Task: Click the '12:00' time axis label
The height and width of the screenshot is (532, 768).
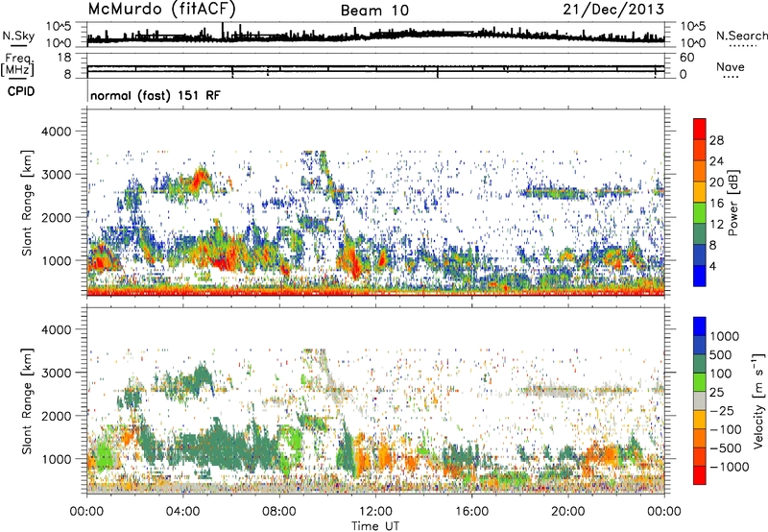Action: [x=375, y=512]
